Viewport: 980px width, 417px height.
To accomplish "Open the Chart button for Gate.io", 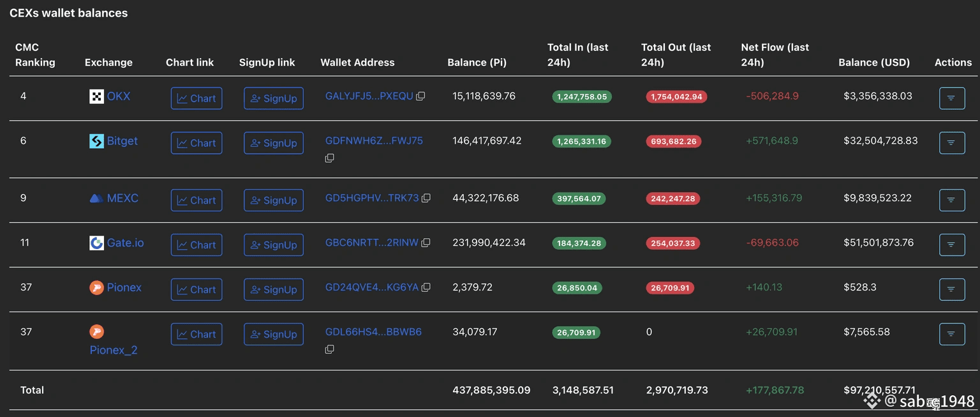I will 197,245.
